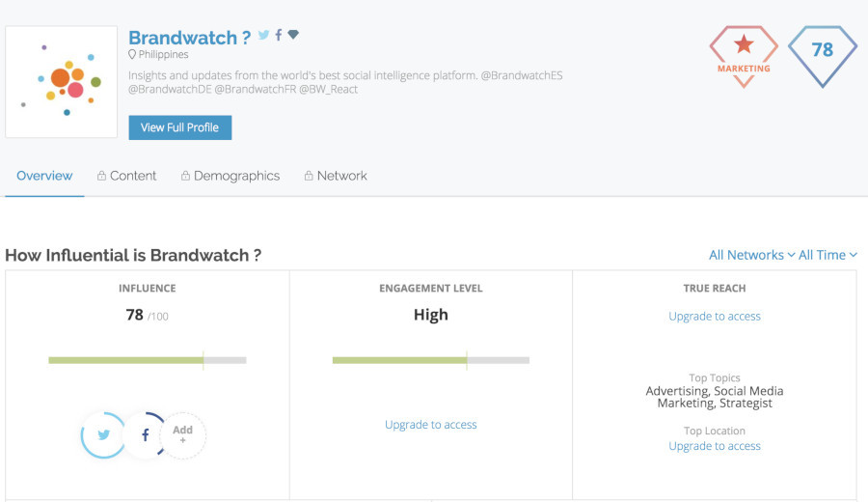Click the View Full Profile button

(180, 127)
